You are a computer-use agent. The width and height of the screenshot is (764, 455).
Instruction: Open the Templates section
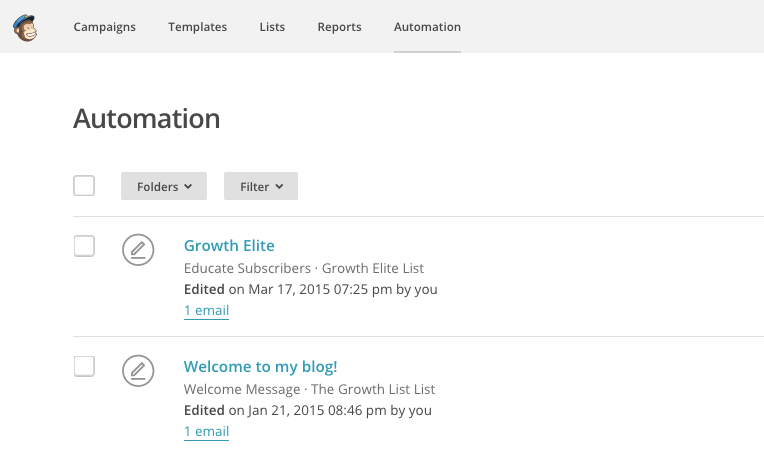(198, 27)
